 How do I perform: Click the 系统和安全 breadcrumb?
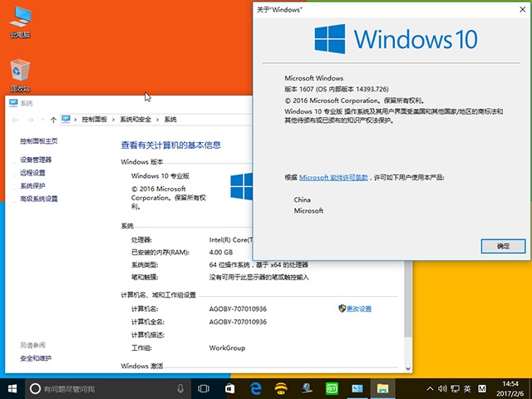[135, 120]
